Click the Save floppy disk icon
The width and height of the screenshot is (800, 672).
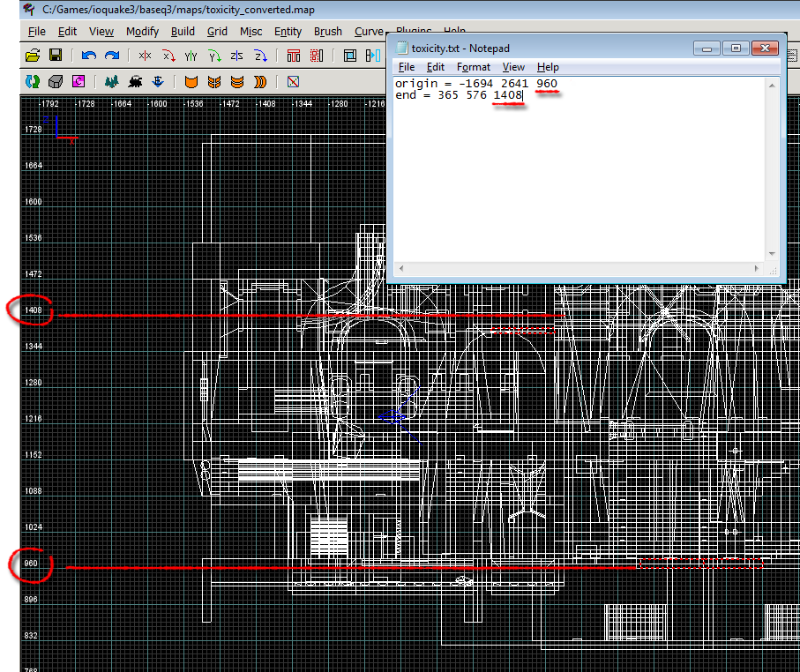click(56, 56)
